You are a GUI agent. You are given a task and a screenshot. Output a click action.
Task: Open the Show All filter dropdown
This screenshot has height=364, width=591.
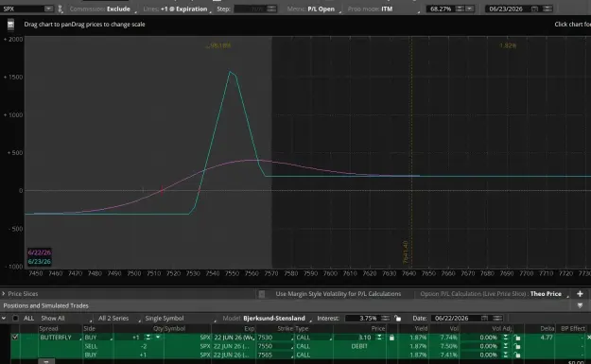pos(66,319)
